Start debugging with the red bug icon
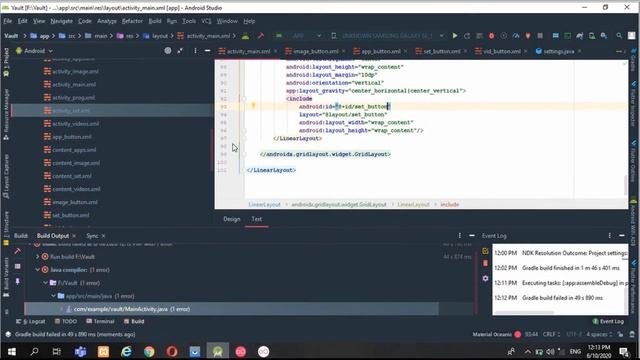The image size is (640, 360). point(491,36)
